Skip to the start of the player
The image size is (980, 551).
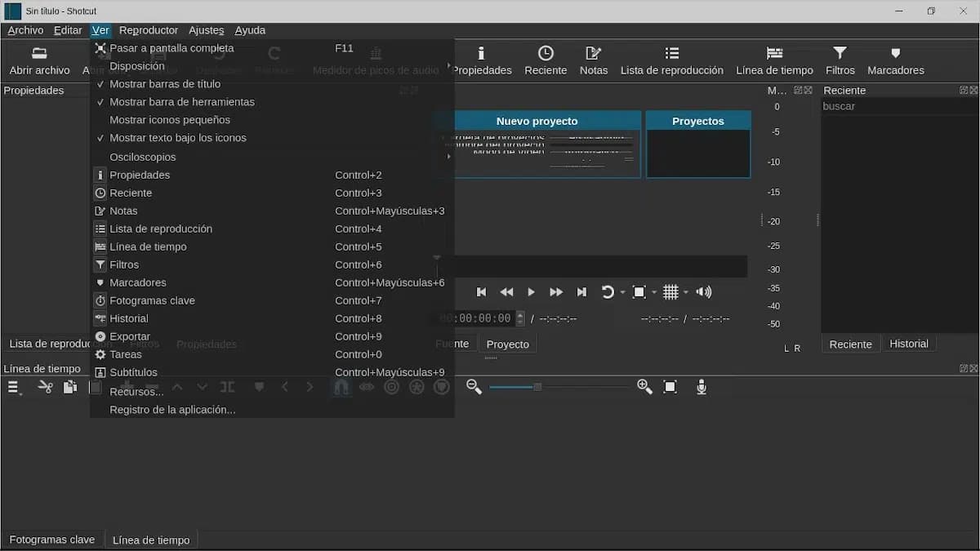(482, 292)
